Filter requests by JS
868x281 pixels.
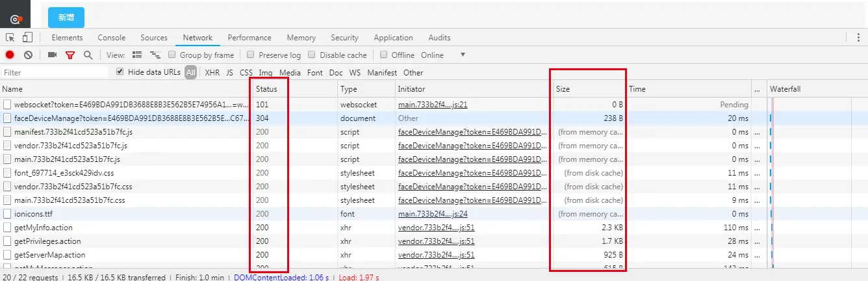coord(229,73)
